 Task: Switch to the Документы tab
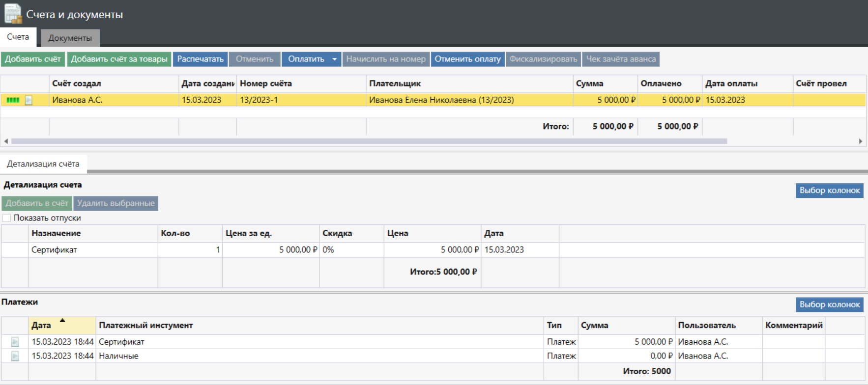click(70, 38)
